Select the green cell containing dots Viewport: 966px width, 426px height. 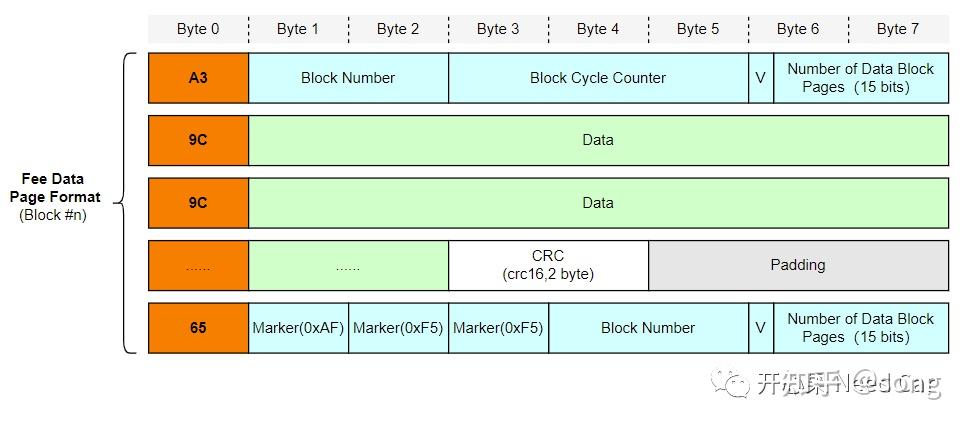(348, 266)
